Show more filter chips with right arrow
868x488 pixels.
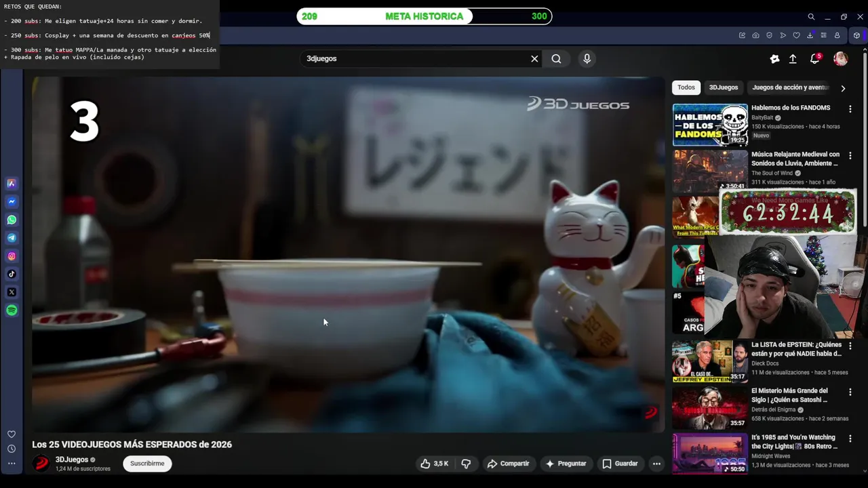tap(843, 88)
